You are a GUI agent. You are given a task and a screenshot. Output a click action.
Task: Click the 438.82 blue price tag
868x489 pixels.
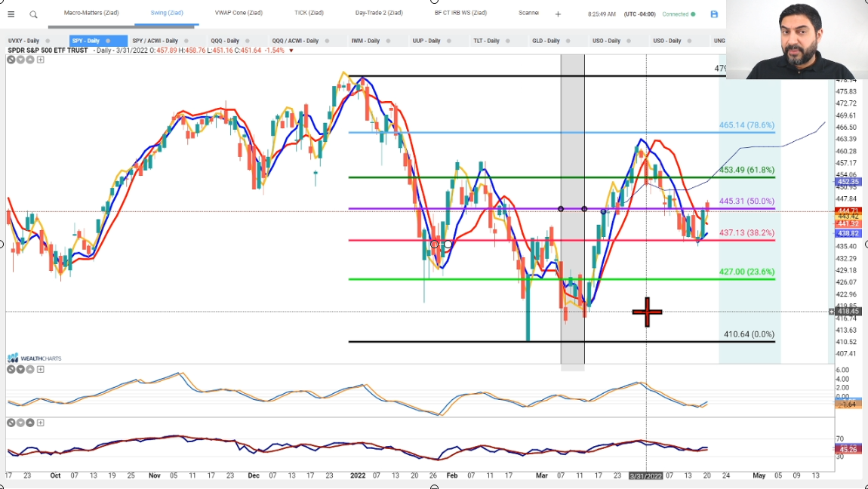(x=848, y=234)
